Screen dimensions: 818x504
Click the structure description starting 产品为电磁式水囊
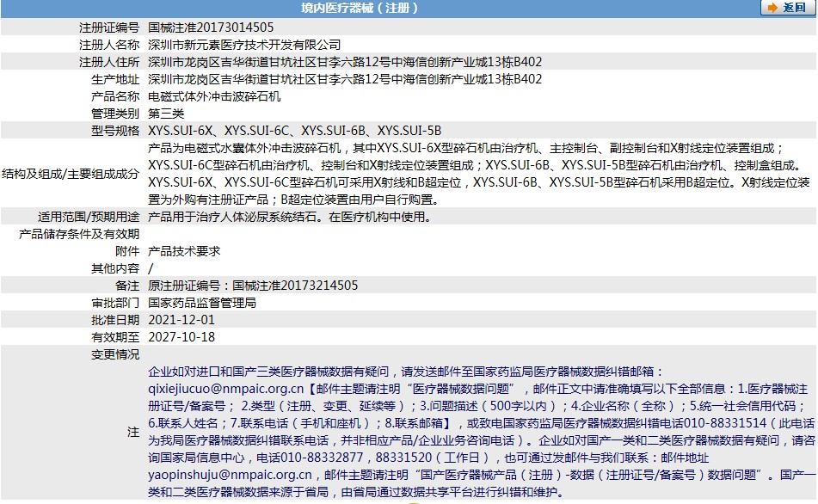point(480,174)
